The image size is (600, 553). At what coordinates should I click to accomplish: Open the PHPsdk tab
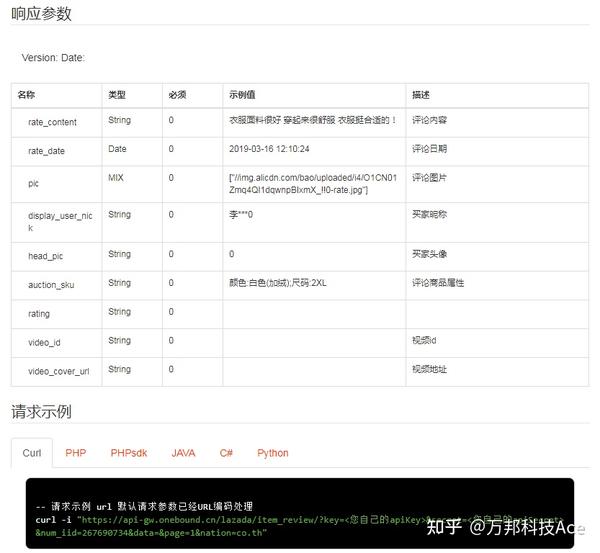pos(129,453)
